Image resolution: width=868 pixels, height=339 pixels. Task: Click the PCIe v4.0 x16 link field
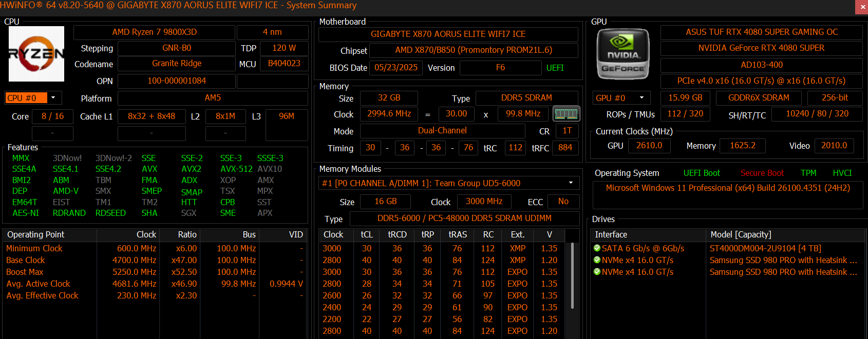[x=762, y=81]
